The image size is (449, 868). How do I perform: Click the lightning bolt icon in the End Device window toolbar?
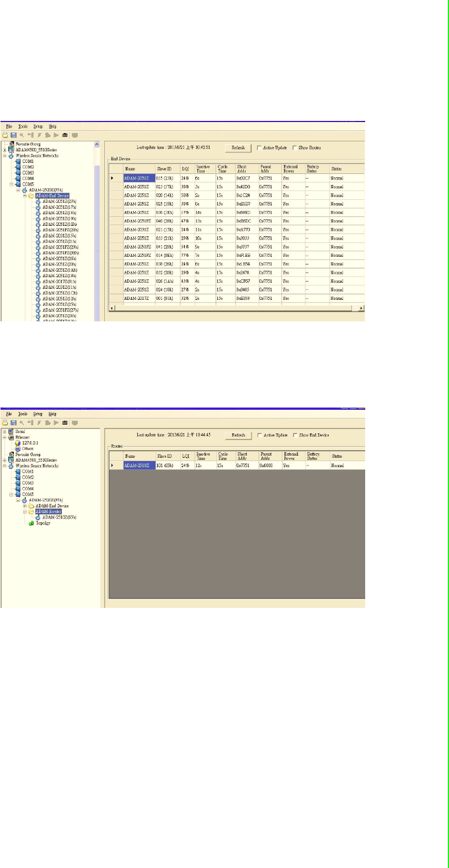coord(40,135)
